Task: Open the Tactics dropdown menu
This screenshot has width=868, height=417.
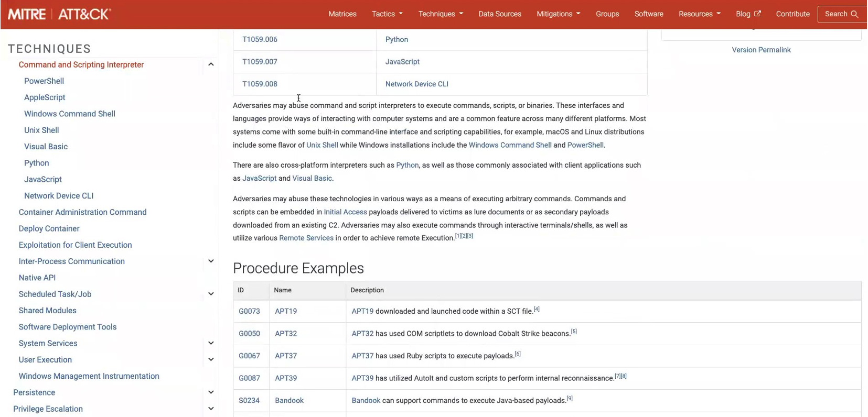Action: pyautogui.click(x=387, y=14)
